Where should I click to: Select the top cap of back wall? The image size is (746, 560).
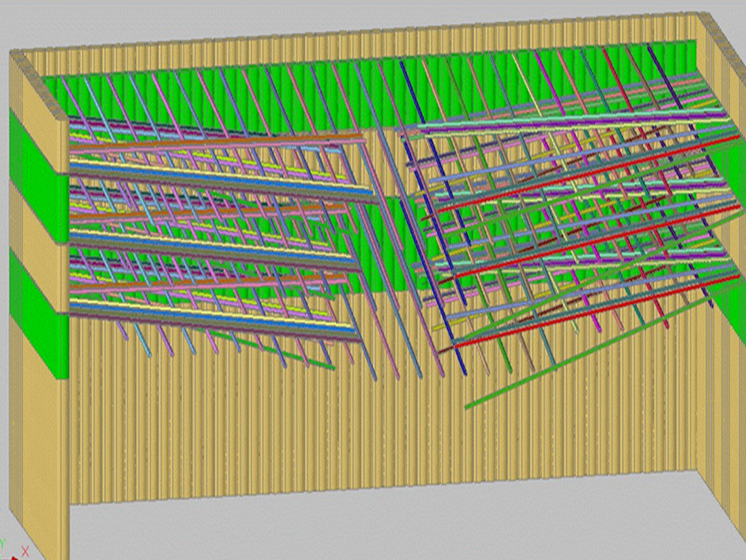click(x=373, y=36)
